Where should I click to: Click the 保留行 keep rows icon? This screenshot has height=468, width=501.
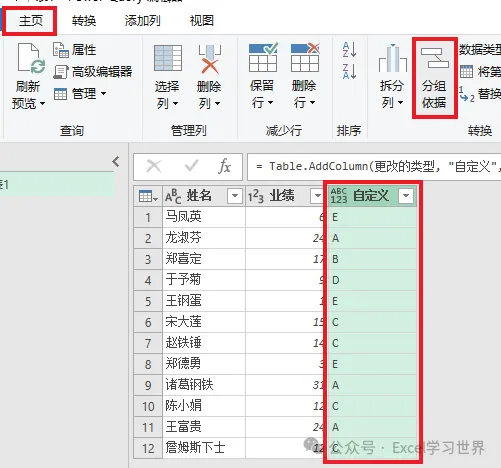pyautogui.click(x=263, y=58)
